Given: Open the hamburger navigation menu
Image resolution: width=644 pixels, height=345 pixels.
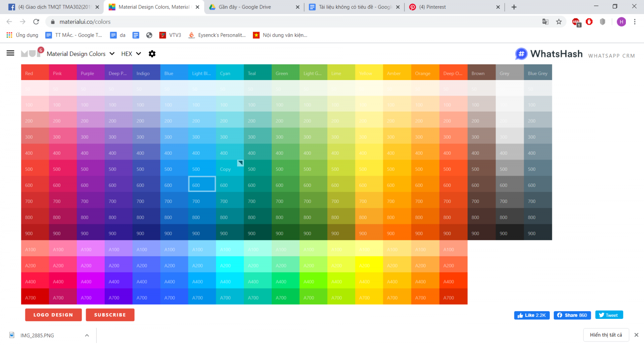Looking at the screenshot, I should [10, 53].
